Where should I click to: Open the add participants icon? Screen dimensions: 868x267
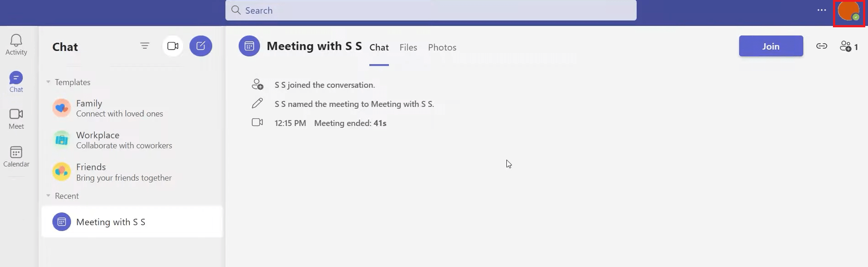coord(849,46)
